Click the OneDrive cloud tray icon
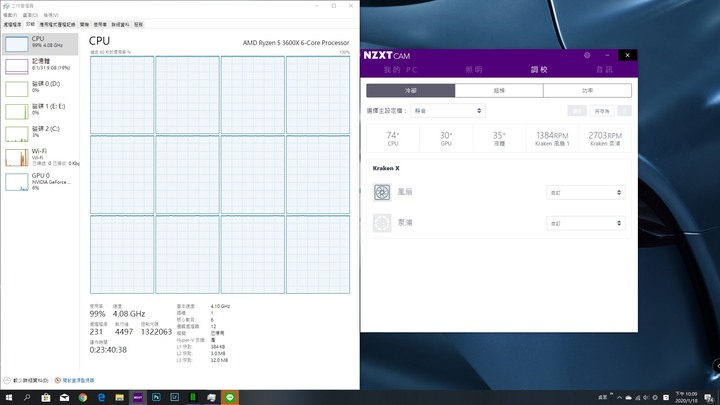Viewport: 720px width, 405px height. coord(628,398)
